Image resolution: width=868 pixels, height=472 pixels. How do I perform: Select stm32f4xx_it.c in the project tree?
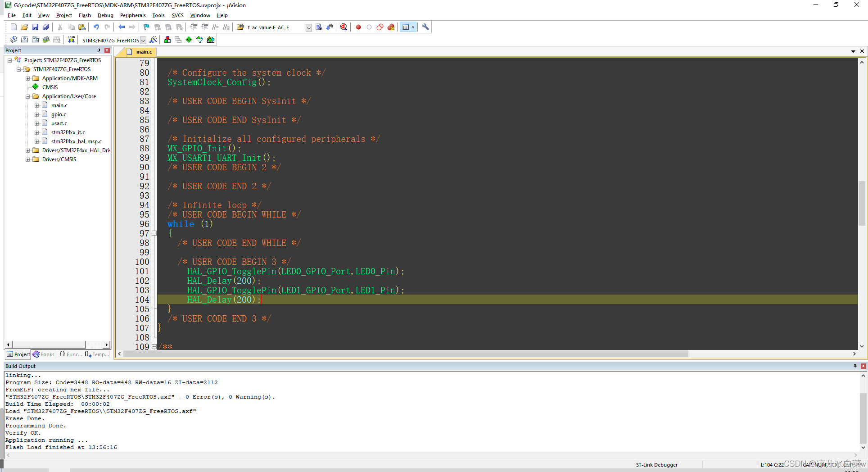tap(68, 132)
